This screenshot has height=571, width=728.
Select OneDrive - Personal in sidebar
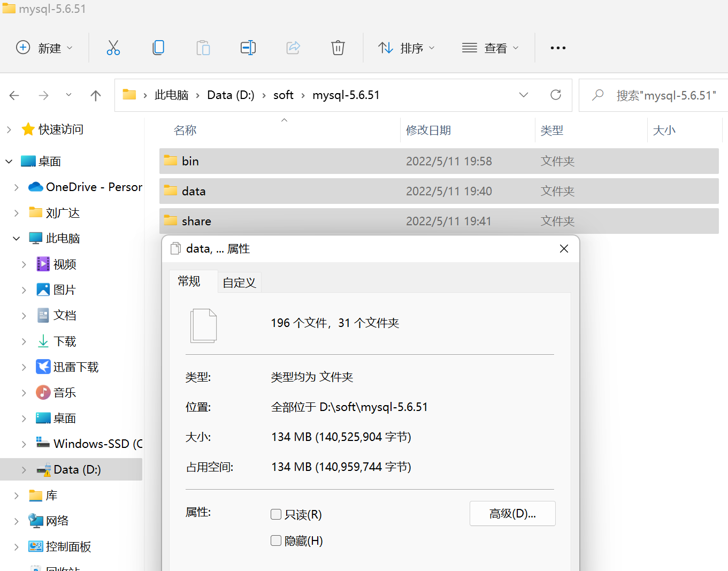85,187
